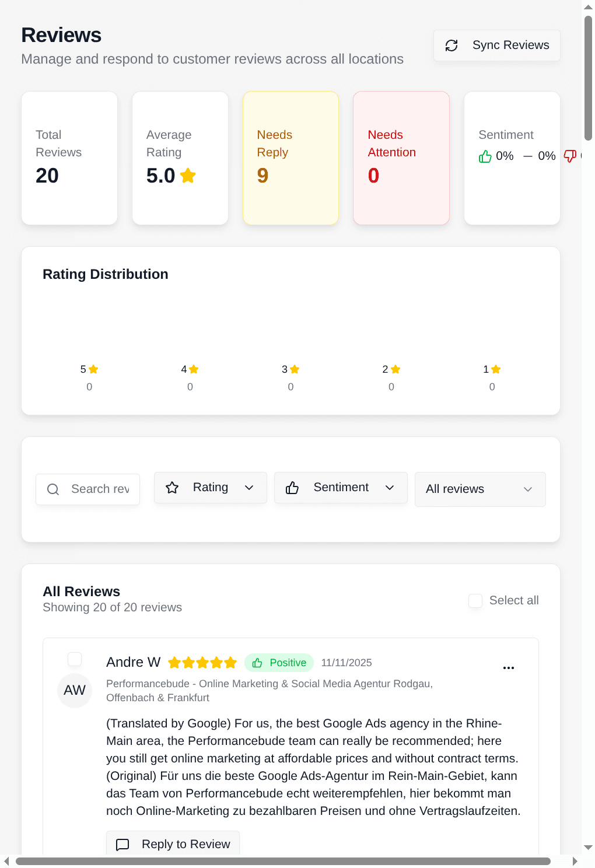Open the All reviews dropdown
595x868 pixels.
pyautogui.click(x=480, y=489)
